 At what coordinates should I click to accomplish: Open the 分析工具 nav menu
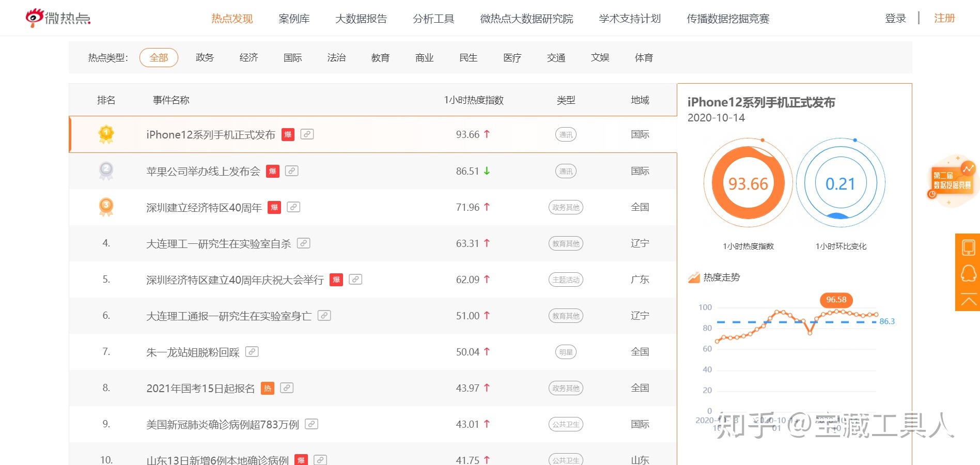coord(433,19)
